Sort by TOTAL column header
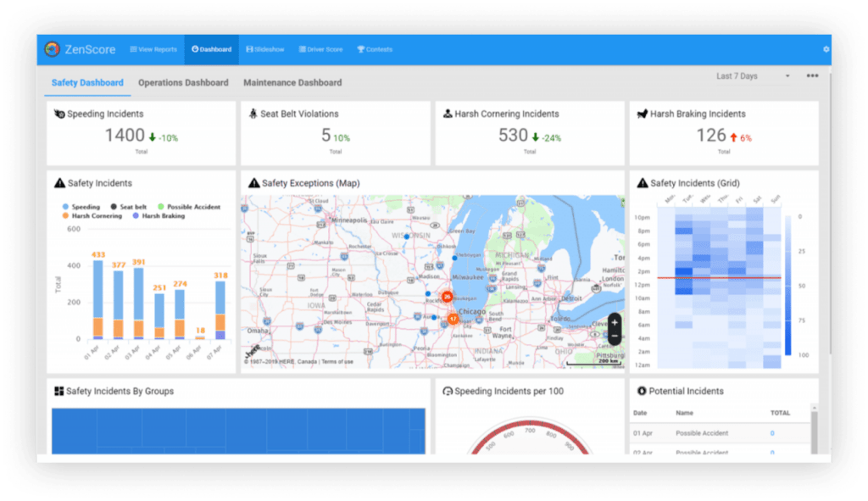The width and height of the screenshot is (868, 501). [x=780, y=413]
